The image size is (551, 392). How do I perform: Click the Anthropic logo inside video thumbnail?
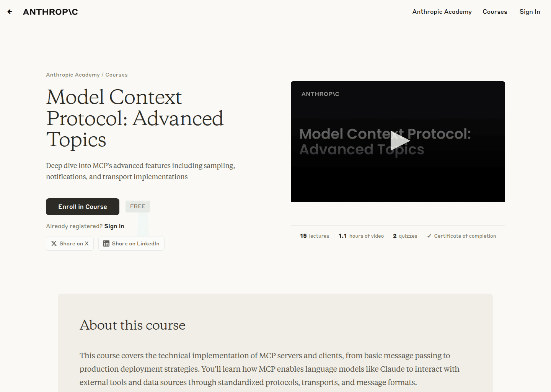click(320, 94)
